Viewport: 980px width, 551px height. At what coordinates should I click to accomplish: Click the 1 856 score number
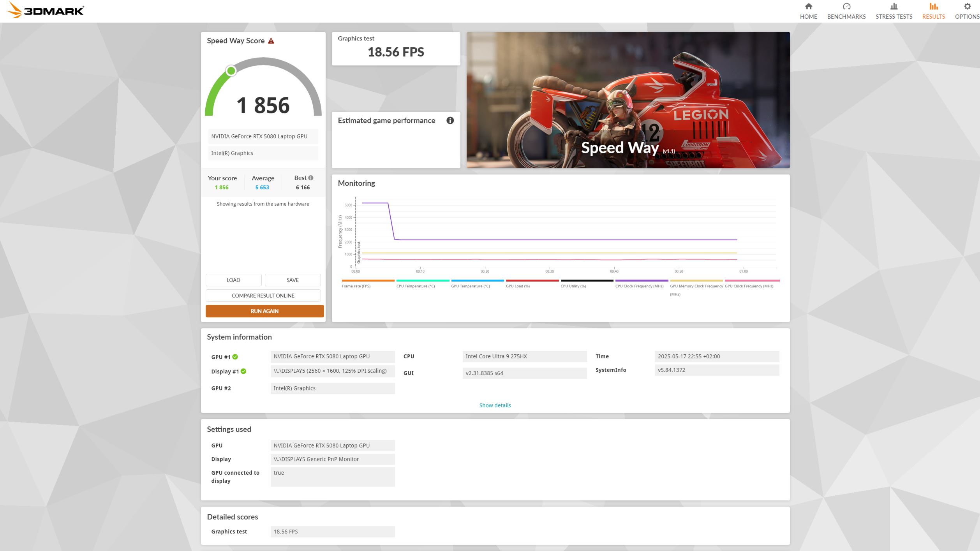click(x=263, y=105)
